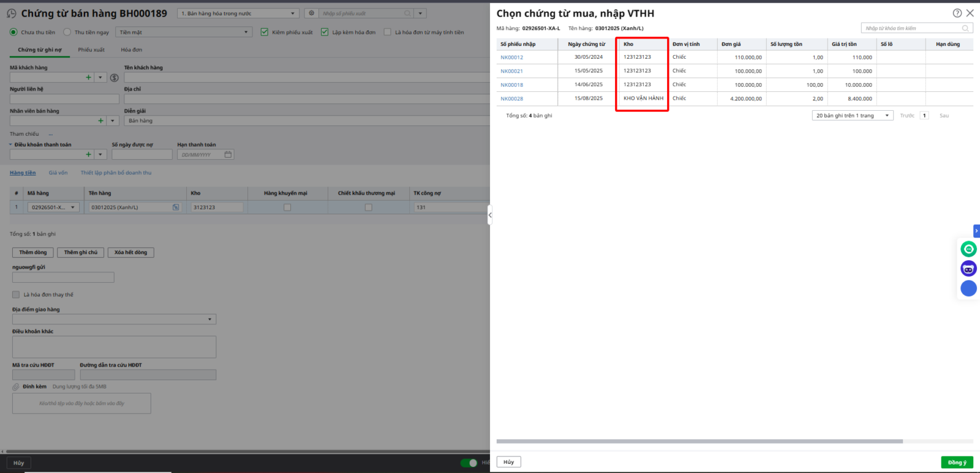Click the dollar icon beside customer code
Image resolution: width=980 pixels, height=473 pixels.
115,78
